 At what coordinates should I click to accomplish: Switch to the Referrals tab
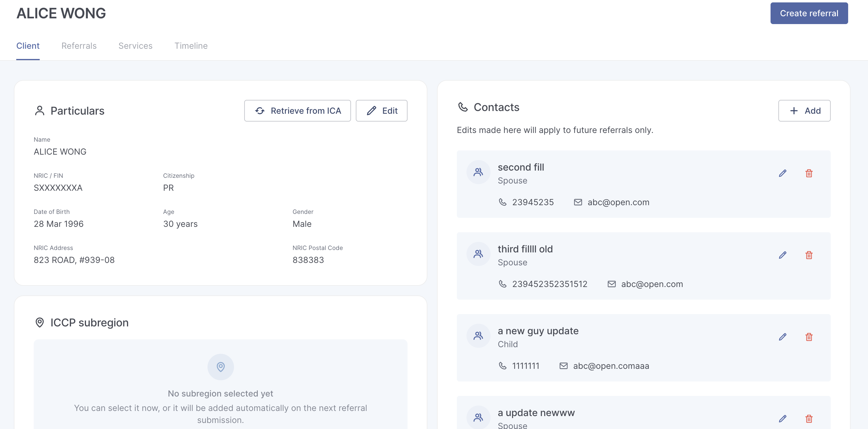tap(79, 46)
